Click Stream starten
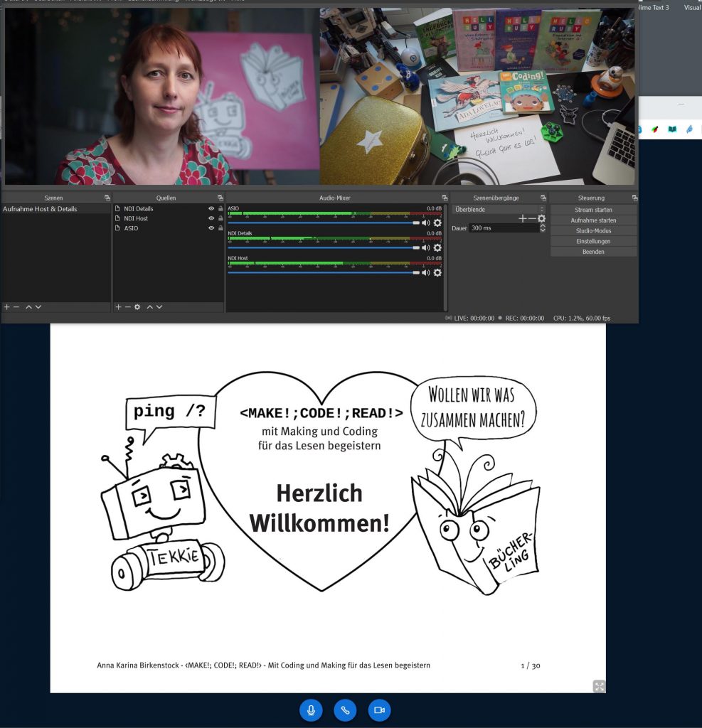The image size is (702, 728). [x=593, y=210]
